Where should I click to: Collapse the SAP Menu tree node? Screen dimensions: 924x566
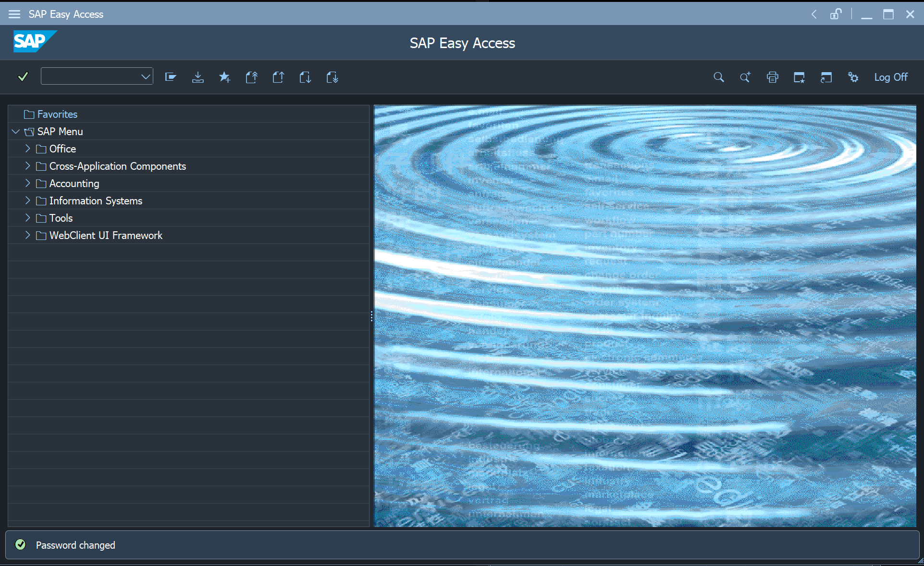point(15,131)
